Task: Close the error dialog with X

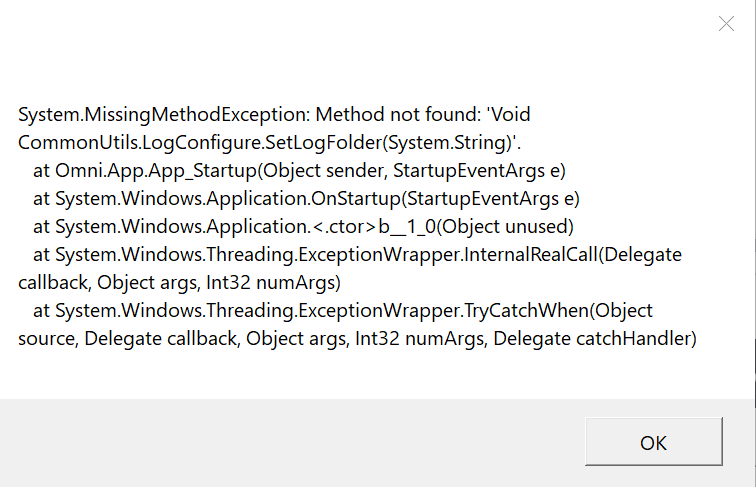Action: [x=726, y=23]
